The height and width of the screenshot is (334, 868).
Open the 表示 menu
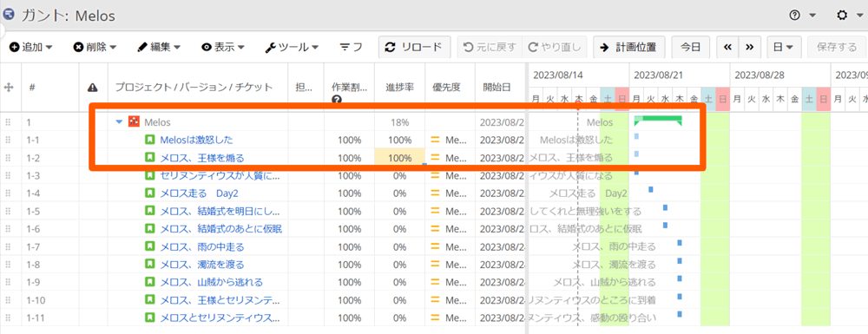coord(223,47)
